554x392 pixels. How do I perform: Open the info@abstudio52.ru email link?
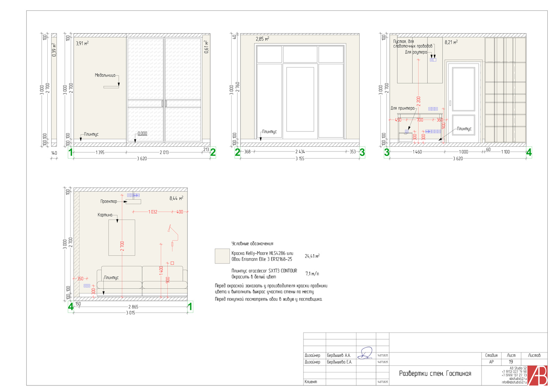(x=514, y=382)
